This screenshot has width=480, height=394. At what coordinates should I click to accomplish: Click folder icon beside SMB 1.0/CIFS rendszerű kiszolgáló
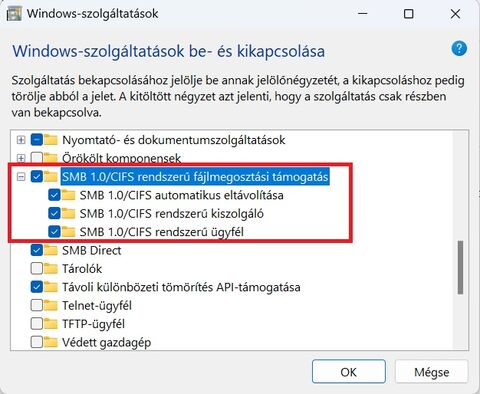[x=68, y=213]
